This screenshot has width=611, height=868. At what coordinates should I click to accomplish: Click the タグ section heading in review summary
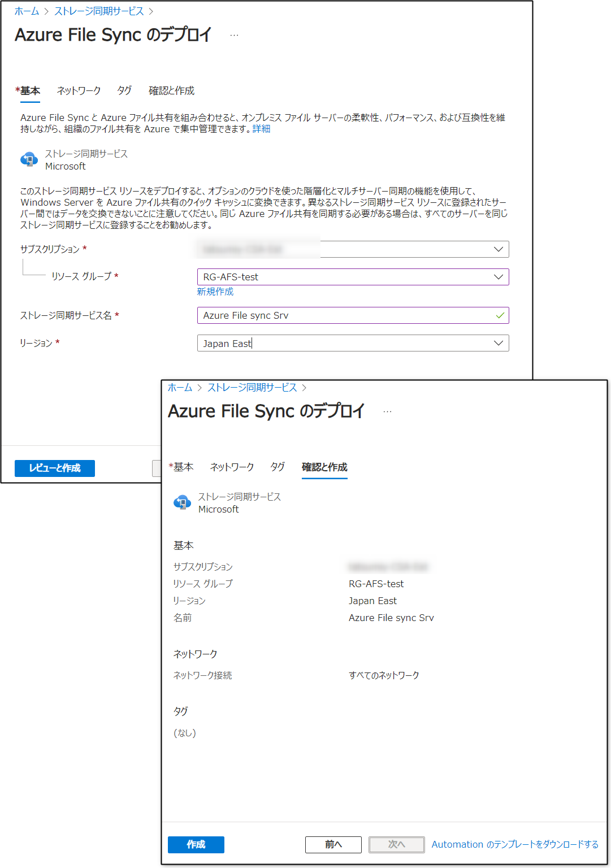pos(180,711)
